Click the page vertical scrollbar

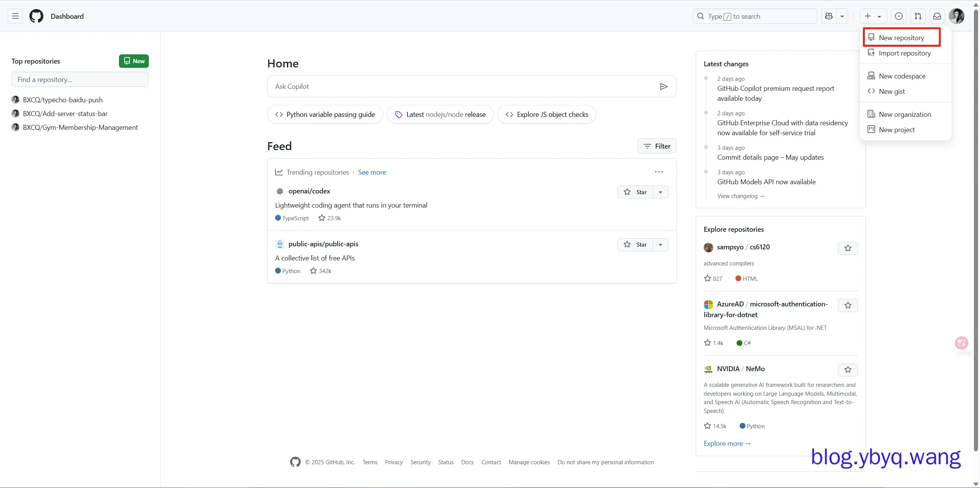(976, 230)
